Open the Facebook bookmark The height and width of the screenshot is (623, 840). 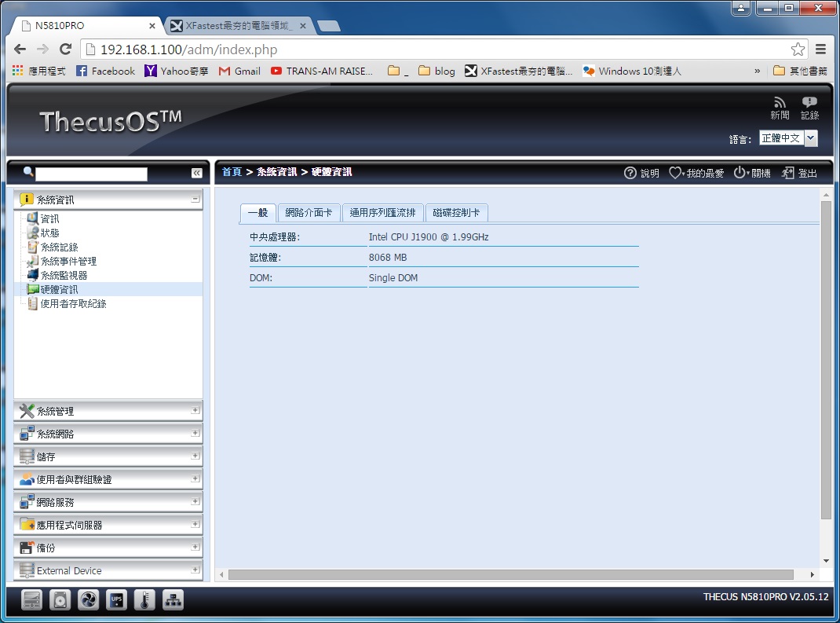tap(105, 71)
